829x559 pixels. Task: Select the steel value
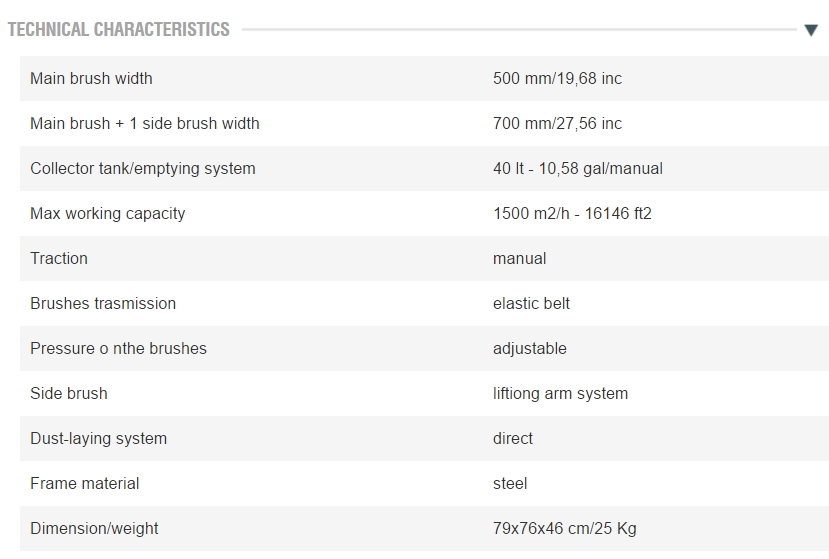[510, 484]
